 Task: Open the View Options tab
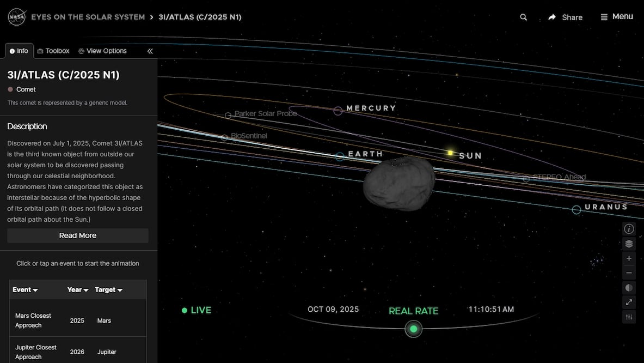point(102,50)
